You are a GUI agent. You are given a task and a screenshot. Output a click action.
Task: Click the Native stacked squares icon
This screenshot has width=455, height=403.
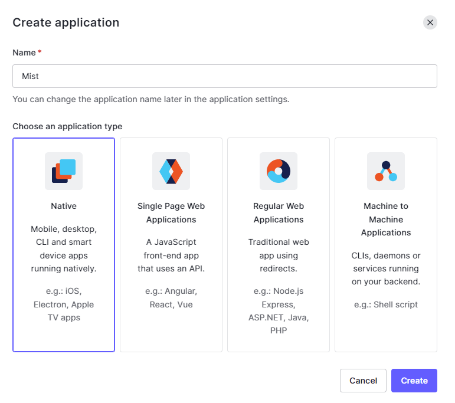(64, 171)
